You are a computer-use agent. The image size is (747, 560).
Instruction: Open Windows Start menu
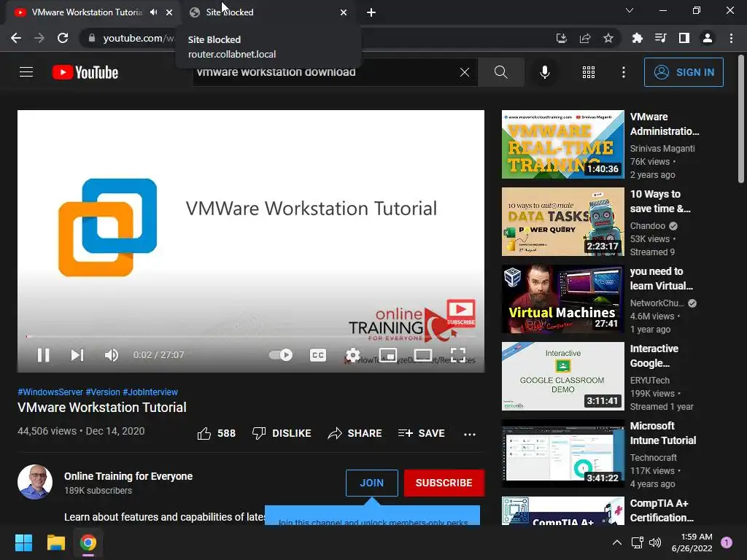23,542
